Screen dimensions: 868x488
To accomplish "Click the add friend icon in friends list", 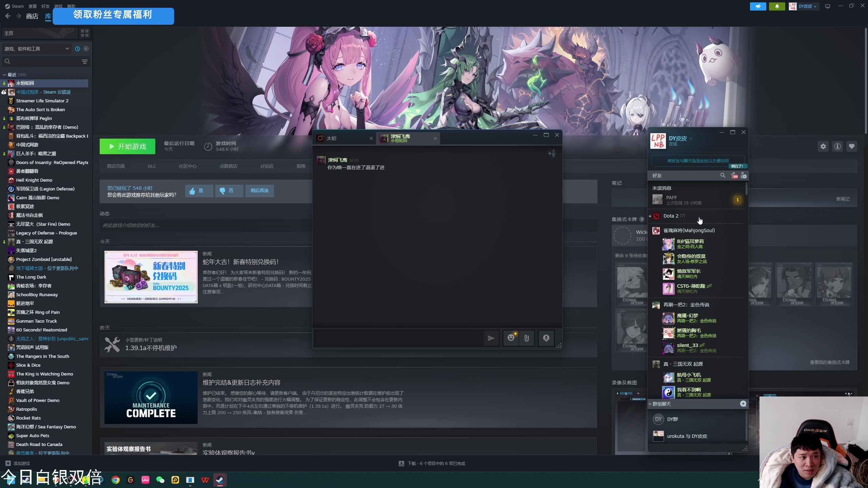I will 744,176.
